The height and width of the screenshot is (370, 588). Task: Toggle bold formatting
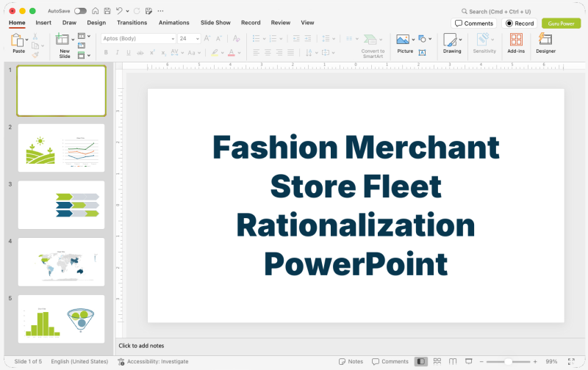[106, 53]
